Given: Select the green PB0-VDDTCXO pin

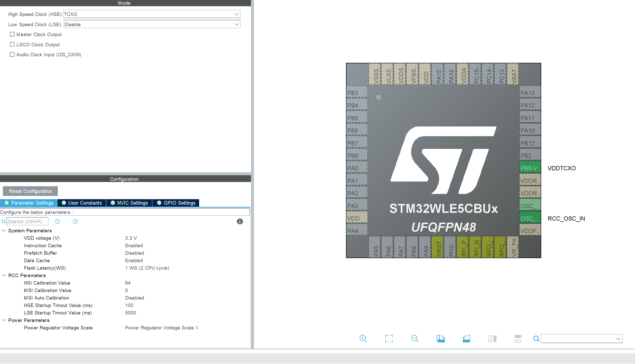Looking at the screenshot, I should coord(530,168).
